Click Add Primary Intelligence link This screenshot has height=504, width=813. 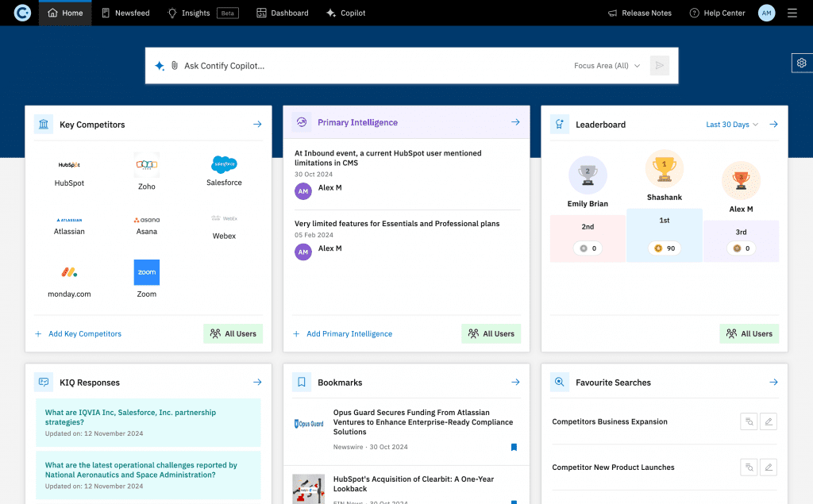pyautogui.click(x=349, y=334)
